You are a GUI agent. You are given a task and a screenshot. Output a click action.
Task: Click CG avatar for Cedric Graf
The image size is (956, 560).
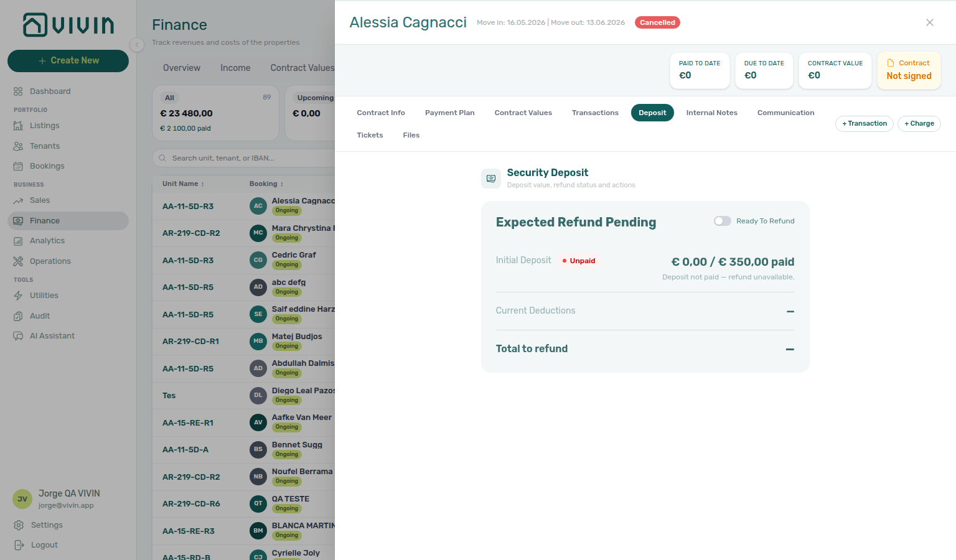pyautogui.click(x=258, y=260)
